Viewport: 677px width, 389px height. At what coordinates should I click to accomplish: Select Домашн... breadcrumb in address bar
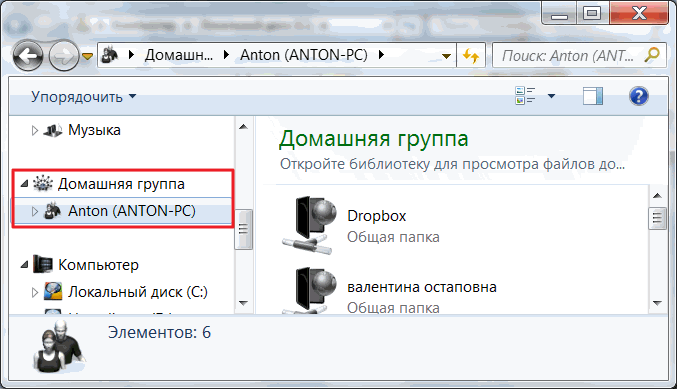click(x=179, y=55)
